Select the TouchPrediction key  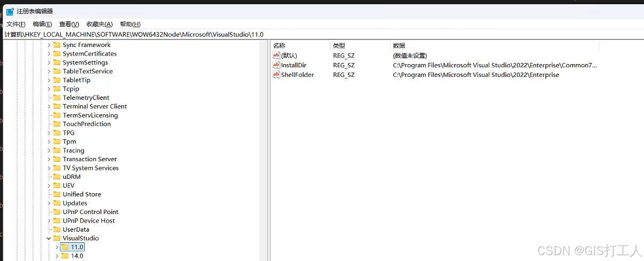tap(87, 124)
